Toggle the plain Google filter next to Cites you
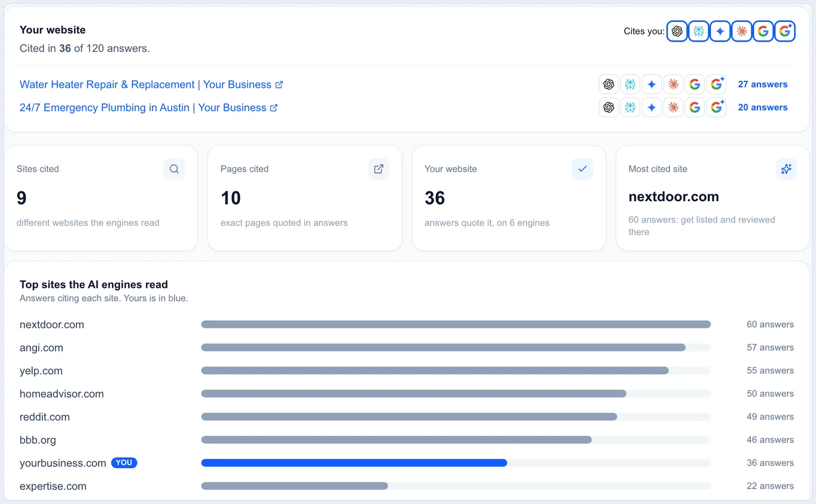 tap(763, 31)
